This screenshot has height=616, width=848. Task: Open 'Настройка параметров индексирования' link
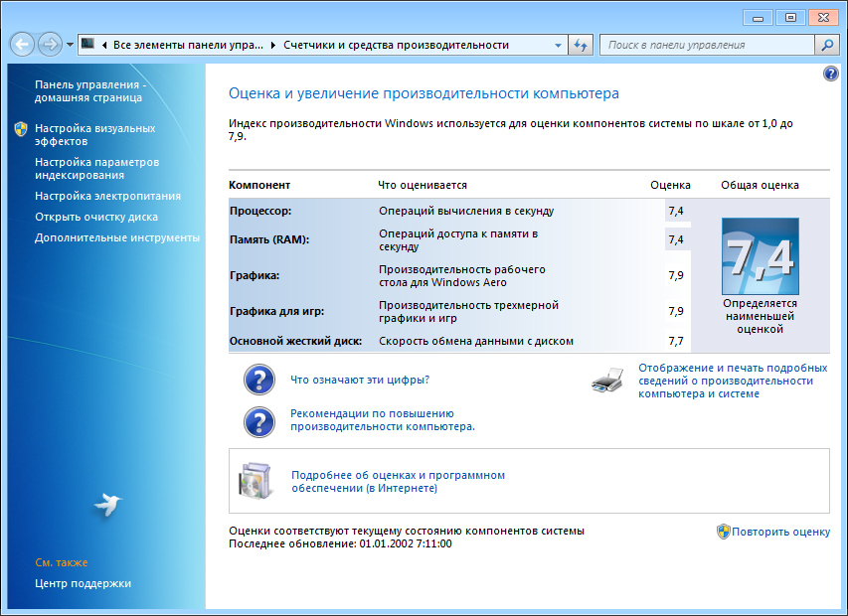[96, 169]
